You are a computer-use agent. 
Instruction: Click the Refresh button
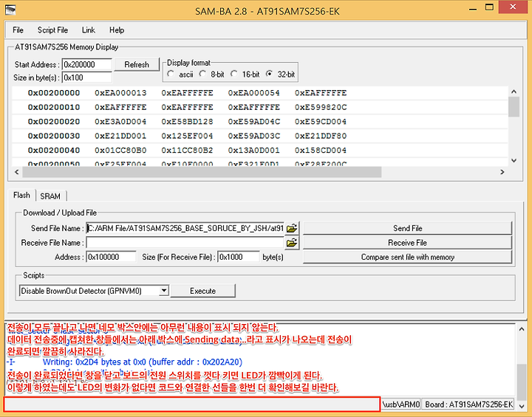click(x=137, y=64)
